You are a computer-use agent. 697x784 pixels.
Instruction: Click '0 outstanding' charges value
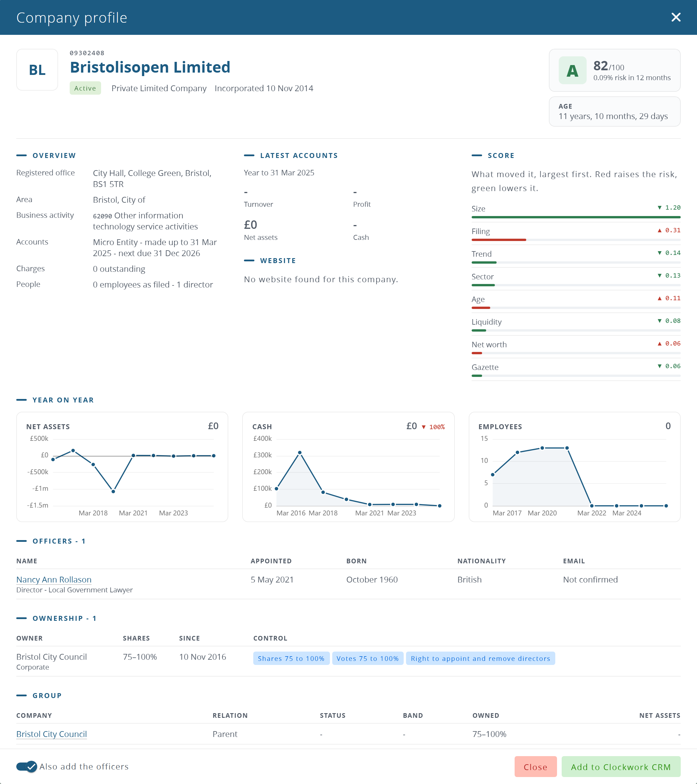pos(119,269)
